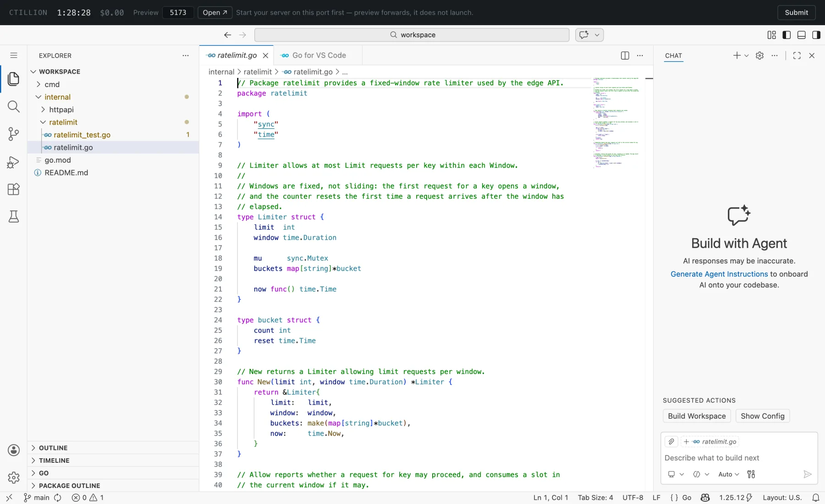Click the Open preview button
This screenshot has width=825, height=504.
[215, 12]
